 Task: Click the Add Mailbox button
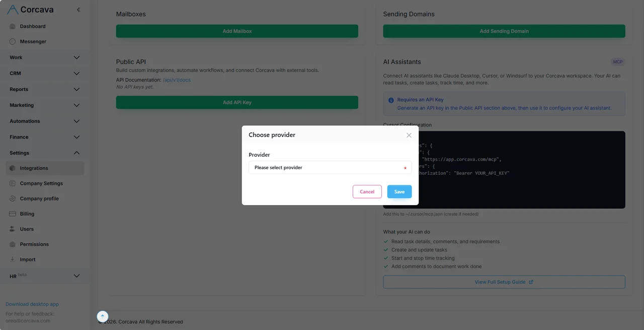[x=237, y=31]
